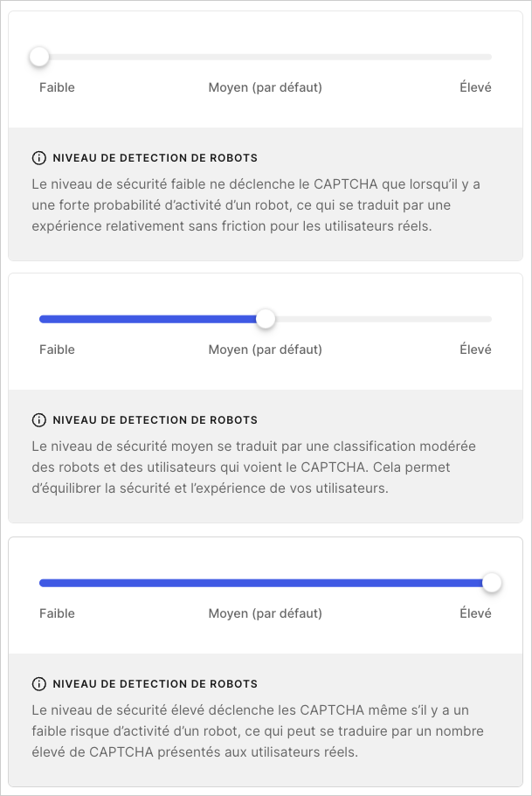
Task: Click the filled blue track of the middle slider
Action: 149,319
